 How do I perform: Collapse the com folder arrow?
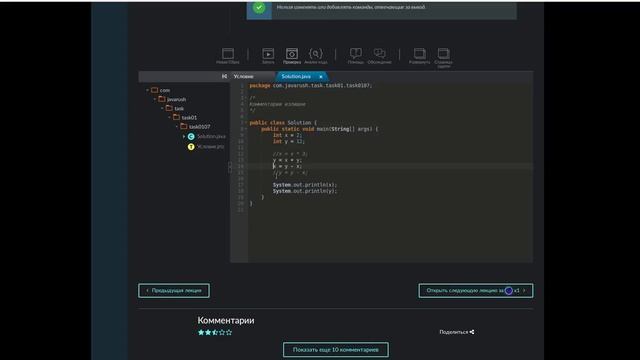148,90
